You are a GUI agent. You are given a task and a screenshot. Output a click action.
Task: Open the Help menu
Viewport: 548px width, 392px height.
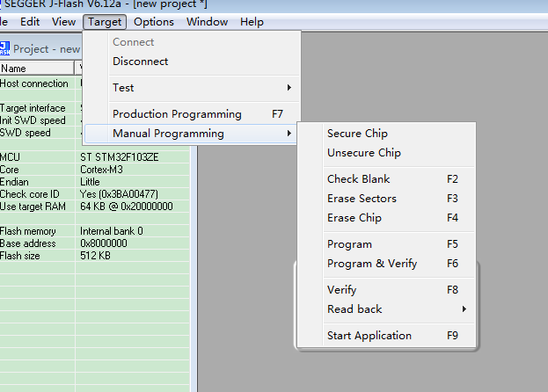click(x=252, y=22)
